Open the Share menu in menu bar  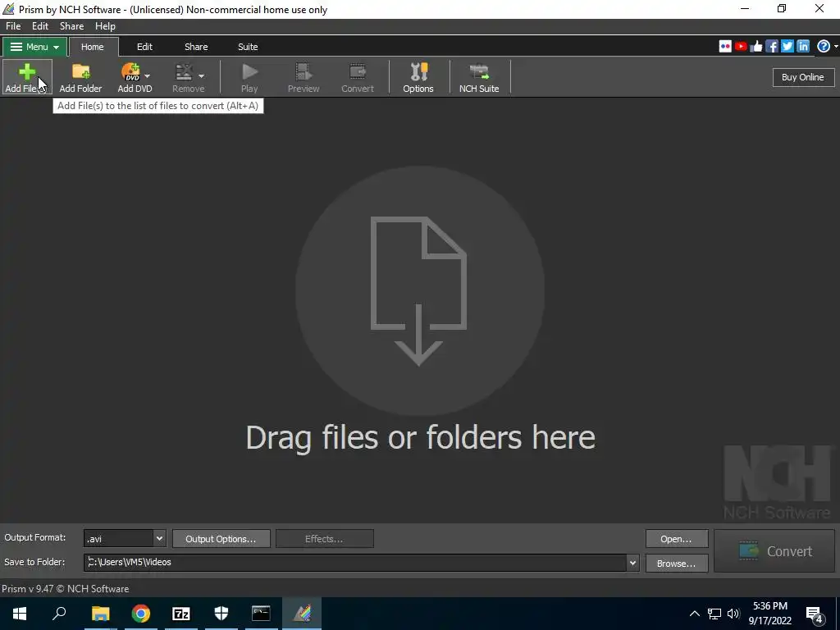(72, 25)
